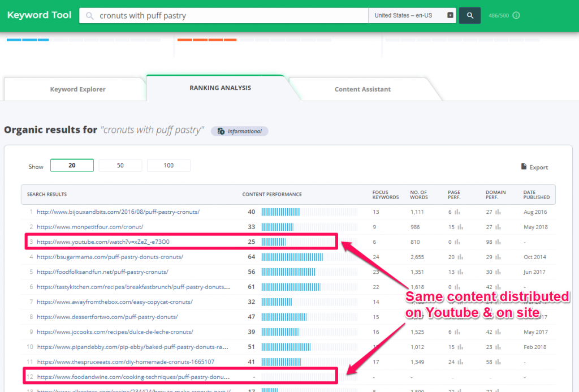Click the credits info icon beside 486/500

point(516,15)
